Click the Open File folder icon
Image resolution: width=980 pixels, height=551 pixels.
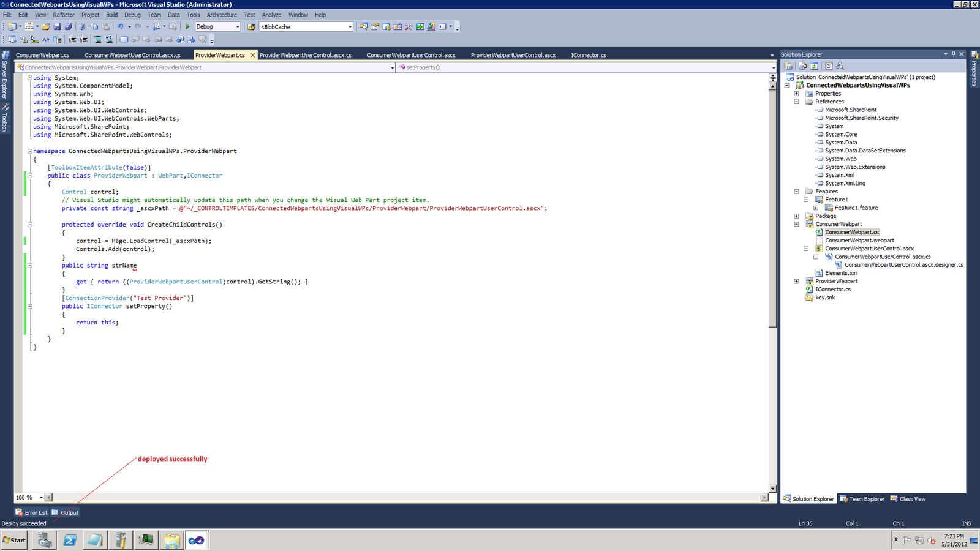tap(46, 27)
